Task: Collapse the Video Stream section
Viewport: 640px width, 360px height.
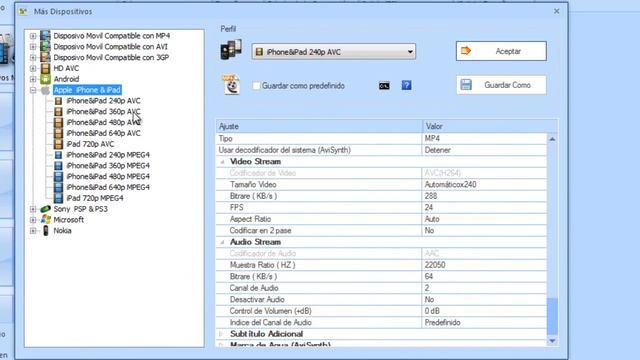Action: click(x=222, y=162)
